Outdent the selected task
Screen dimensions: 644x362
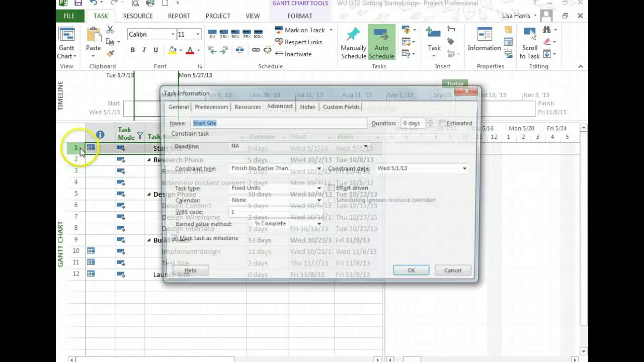tap(212, 50)
